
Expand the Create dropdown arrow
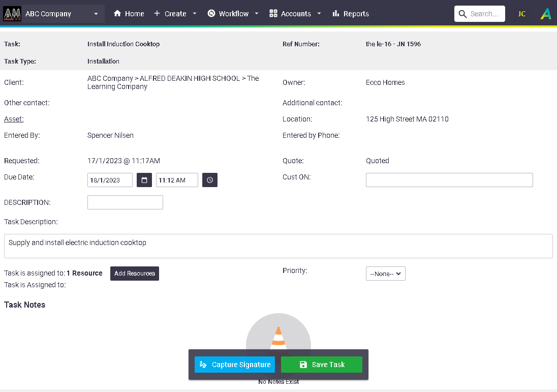(194, 14)
